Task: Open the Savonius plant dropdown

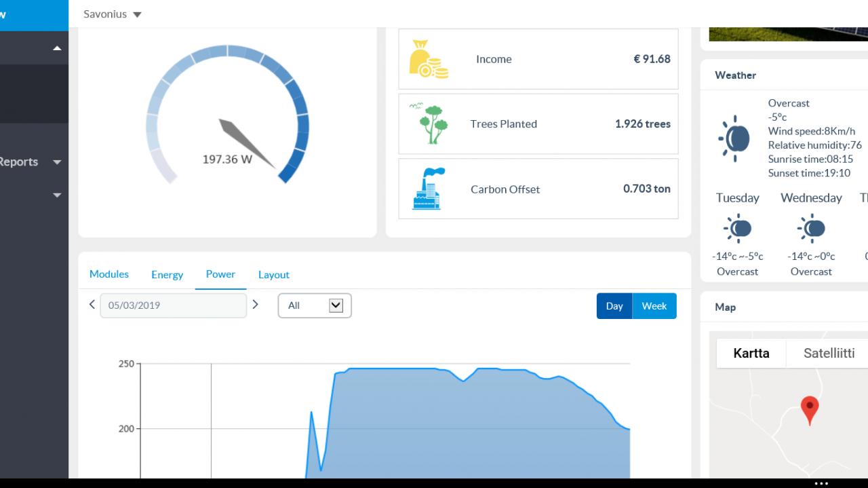Action: click(113, 14)
